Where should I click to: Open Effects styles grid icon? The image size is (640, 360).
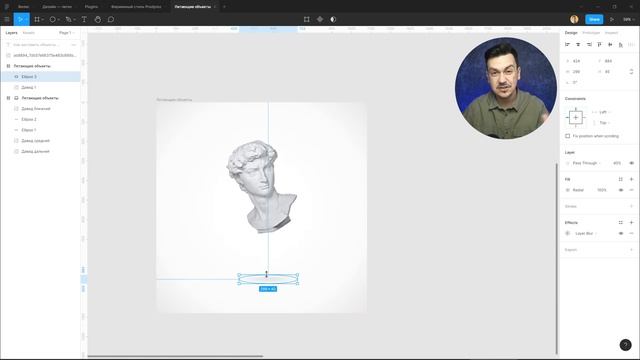[x=620, y=222]
